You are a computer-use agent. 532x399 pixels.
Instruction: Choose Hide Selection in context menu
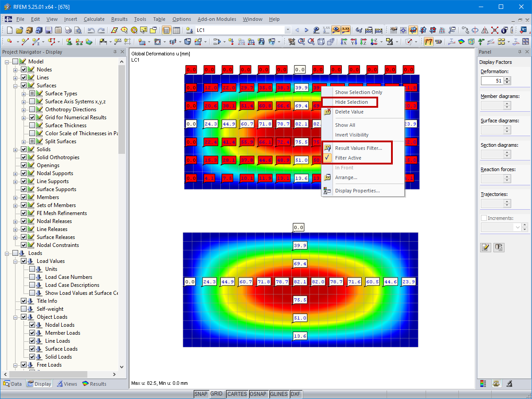[x=352, y=102]
